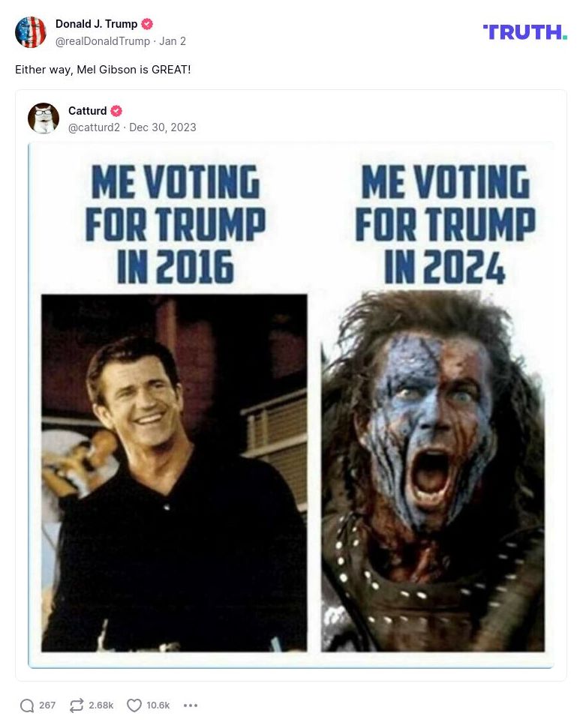
Task: Click Catturd's verified checkmark badge
Action: click(116, 110)
